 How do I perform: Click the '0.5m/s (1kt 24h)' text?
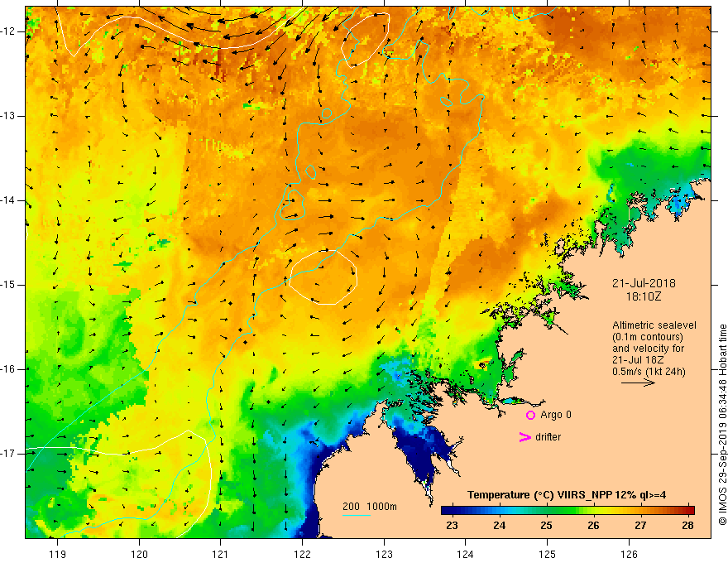[649, 372]
